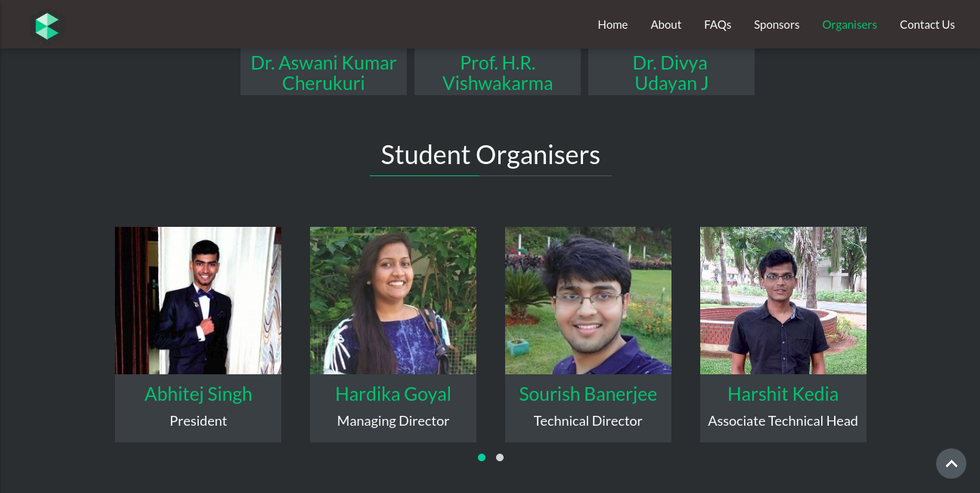Select the Organisers nav item
Viewport: 980px width, 493px height.
coord(850,24)
